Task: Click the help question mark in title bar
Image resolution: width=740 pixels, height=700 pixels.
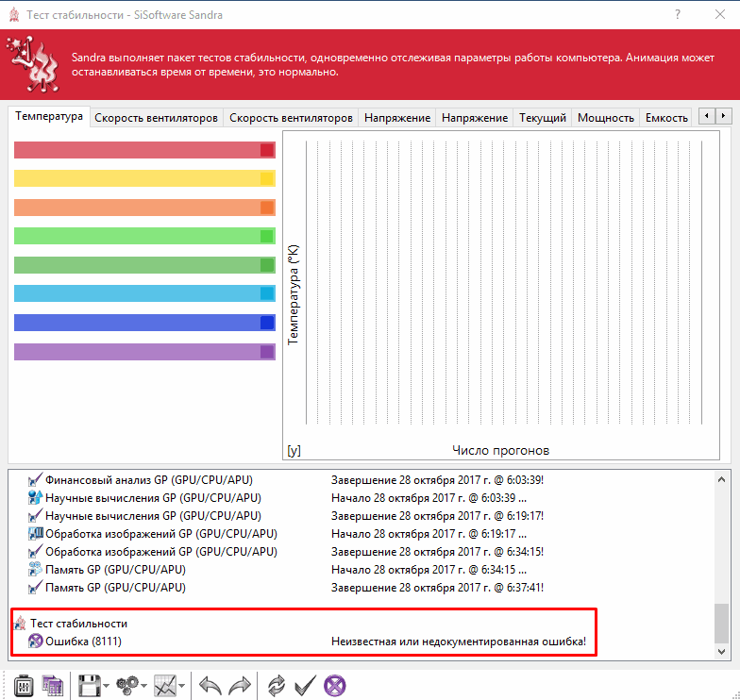Action: [677, 14]
